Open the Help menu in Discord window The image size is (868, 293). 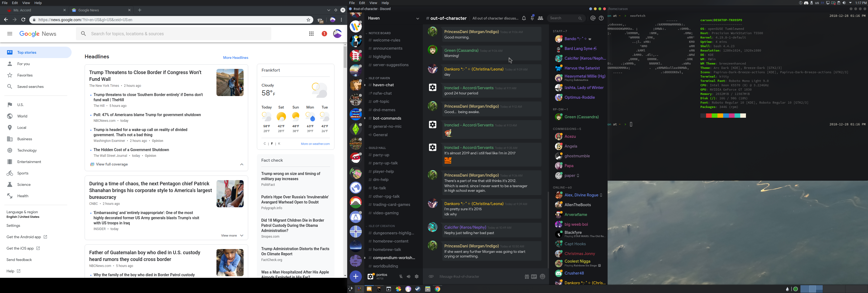(x=385, y=3)
